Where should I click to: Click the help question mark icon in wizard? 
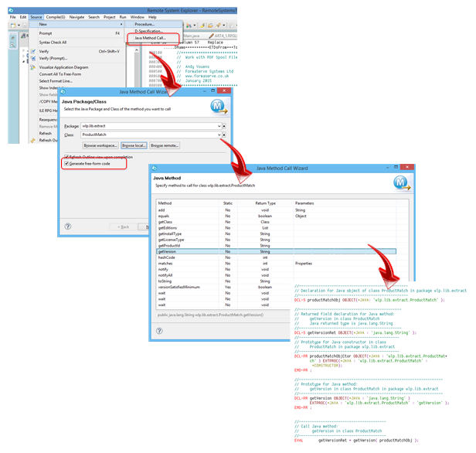tap(68, 226)
